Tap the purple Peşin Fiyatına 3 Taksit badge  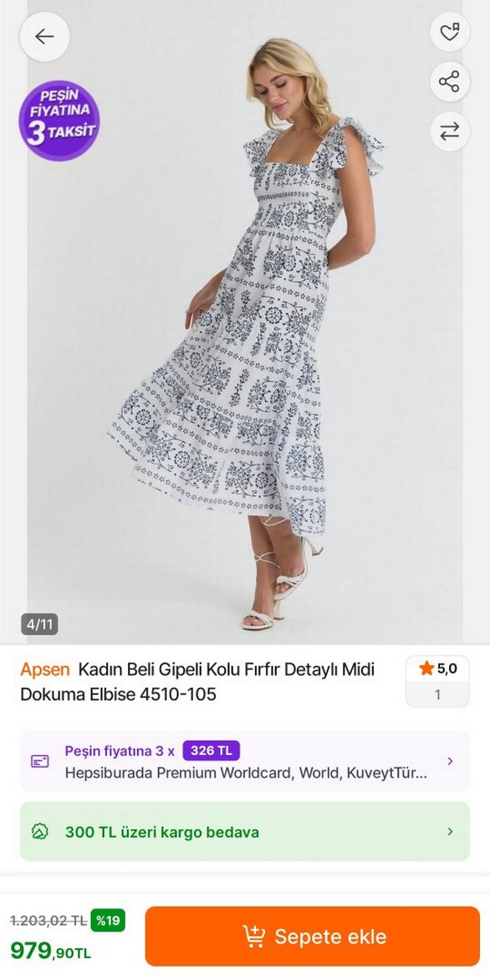tap(59, 121)
